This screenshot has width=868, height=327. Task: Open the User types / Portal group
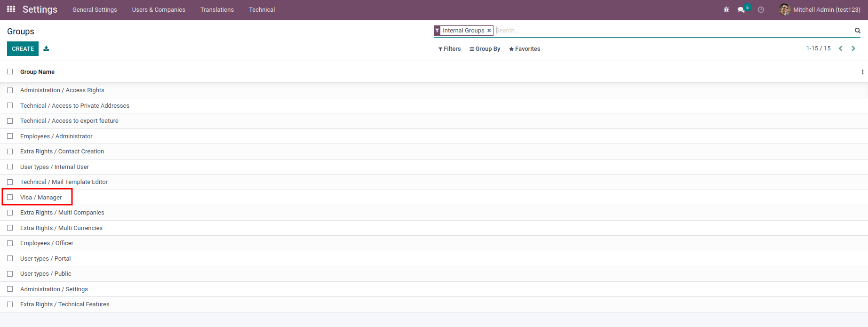pos(45,259)
